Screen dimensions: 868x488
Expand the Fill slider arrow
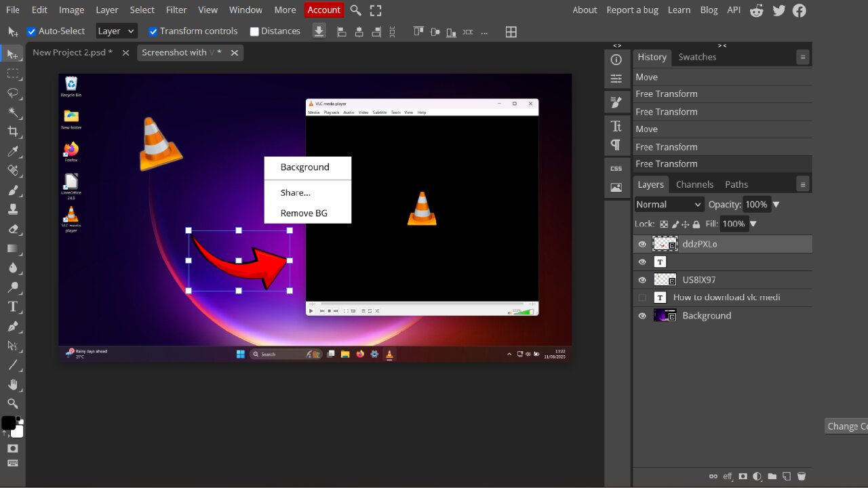(753, 224)
